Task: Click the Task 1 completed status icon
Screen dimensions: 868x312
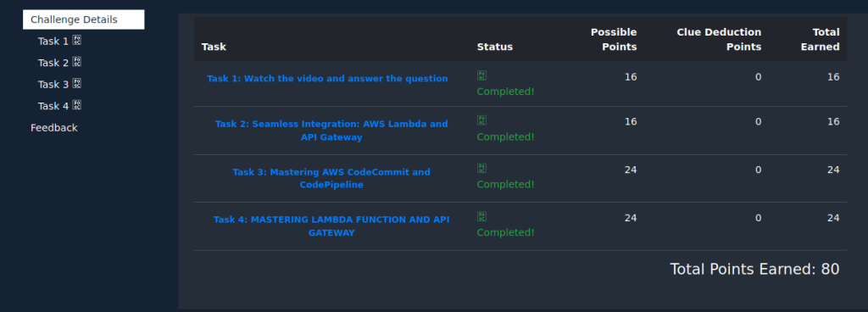Action: point(481,75)
